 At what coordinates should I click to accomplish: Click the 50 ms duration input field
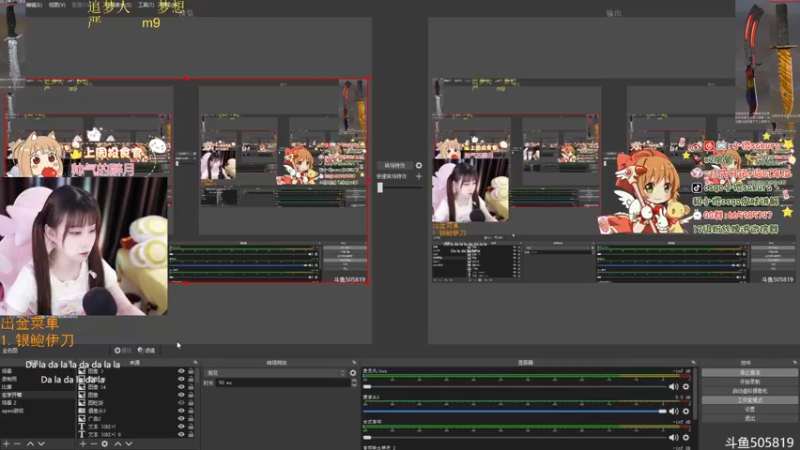283,383
